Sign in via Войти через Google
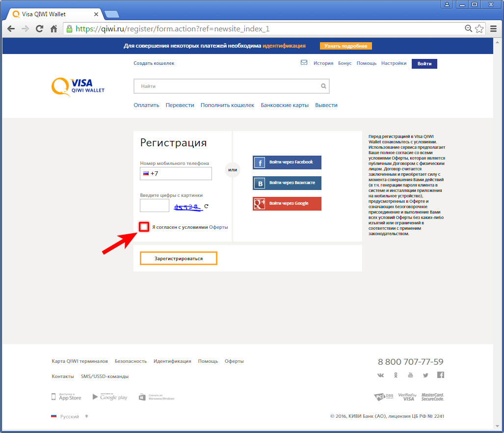Screen dimensions: 504x433 click(x=287, y=203)
